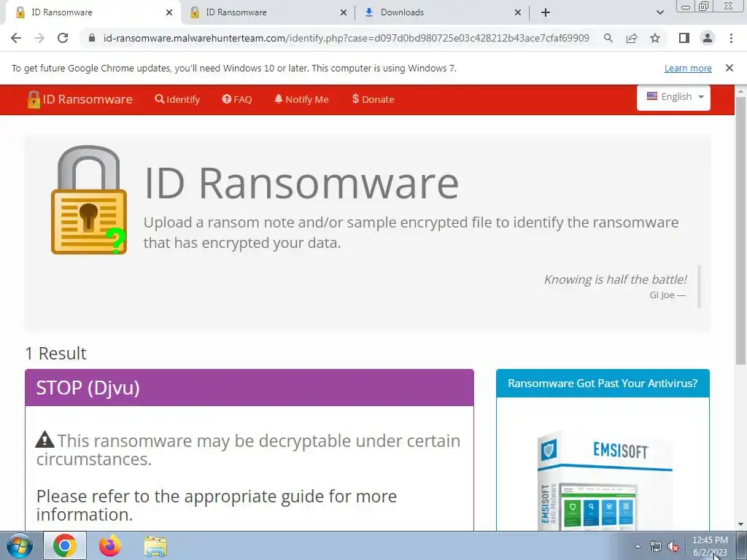Click the 1 Result heading
The height and width of the screenshot is (560, 747).
(x=55, y=354)
